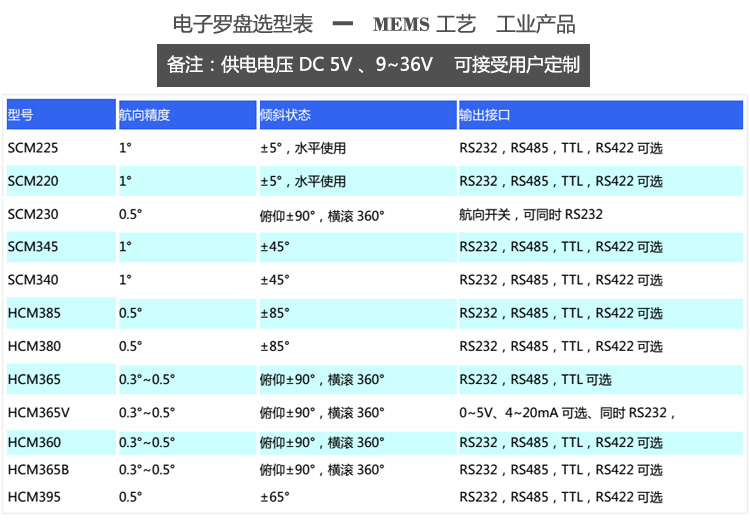750x529 pixels.
Task: Select the HCM365B model cell
Action: click(38, 470)
